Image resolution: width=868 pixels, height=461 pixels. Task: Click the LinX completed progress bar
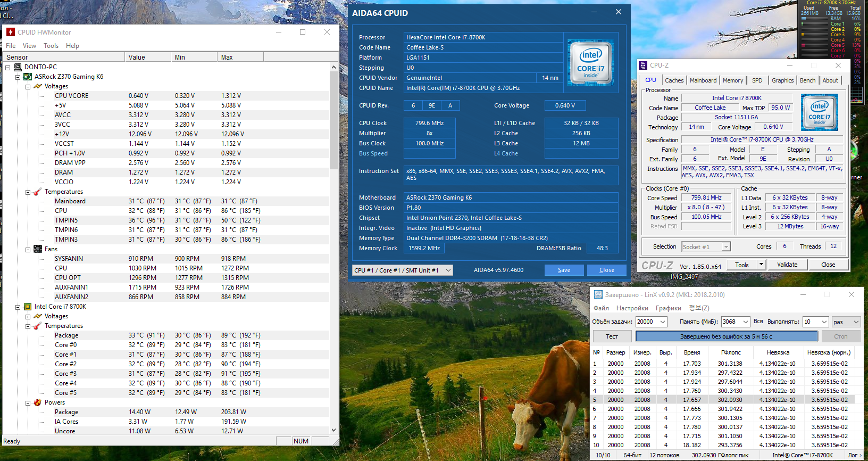[727, 336]
